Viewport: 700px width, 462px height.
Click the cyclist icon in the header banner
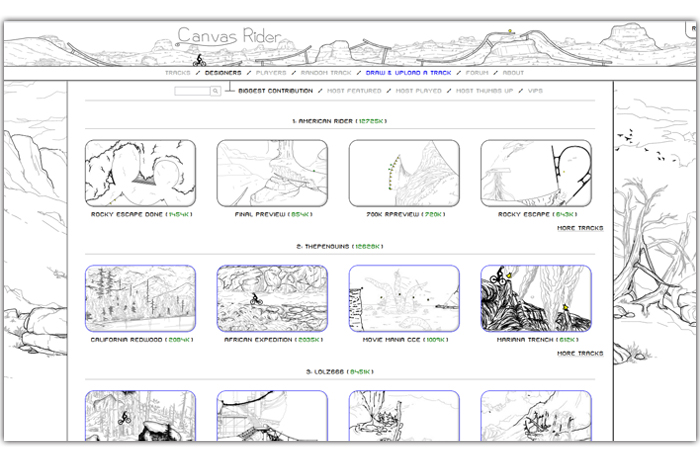pyautogui.click(x=199, y=60)
